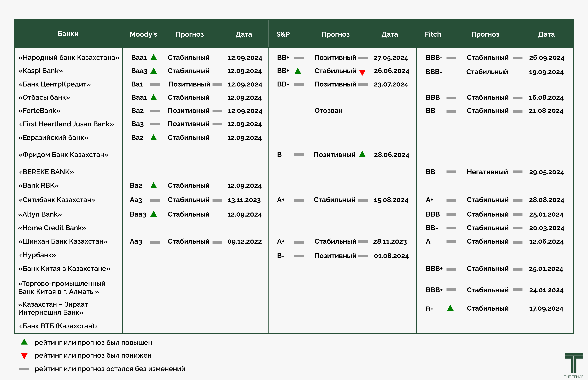
Task: Click the gray dash icon in the legend
Action: (x=24, y=369)
